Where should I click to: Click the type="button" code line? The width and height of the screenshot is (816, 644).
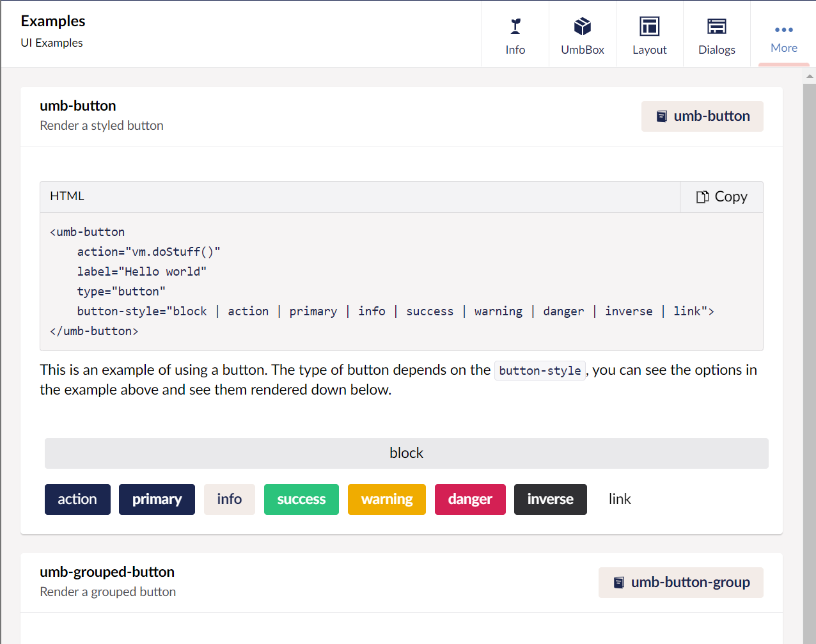(122, 292)
